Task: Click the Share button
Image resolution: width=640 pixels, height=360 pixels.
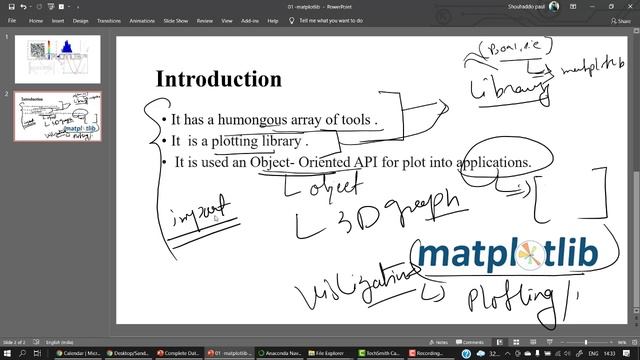Action: (x=620, y=21)
